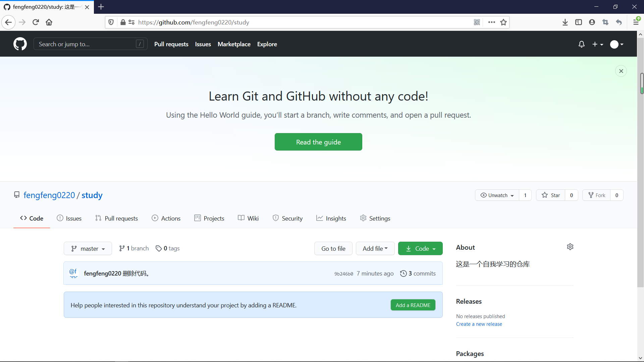Open the Add file dropdown
The height and width of the screenshot is (362, 644).
(375, 249)
